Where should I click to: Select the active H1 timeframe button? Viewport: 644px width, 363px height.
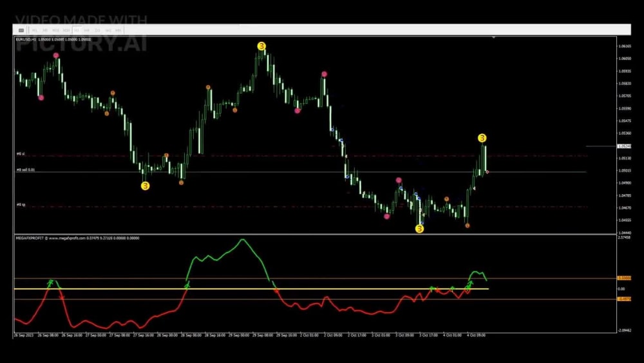click(77, 30)
